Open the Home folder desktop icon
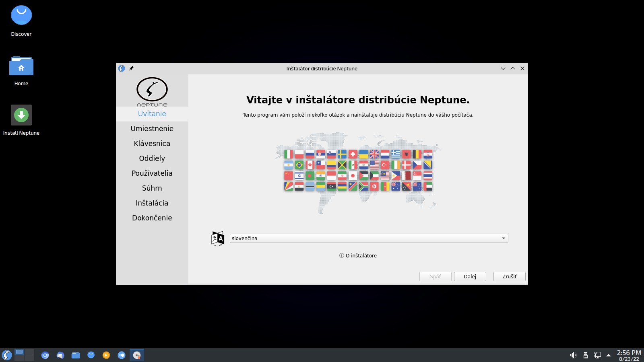Image resolution: width=644 pixels, height=362 pixels. [21, 71]
